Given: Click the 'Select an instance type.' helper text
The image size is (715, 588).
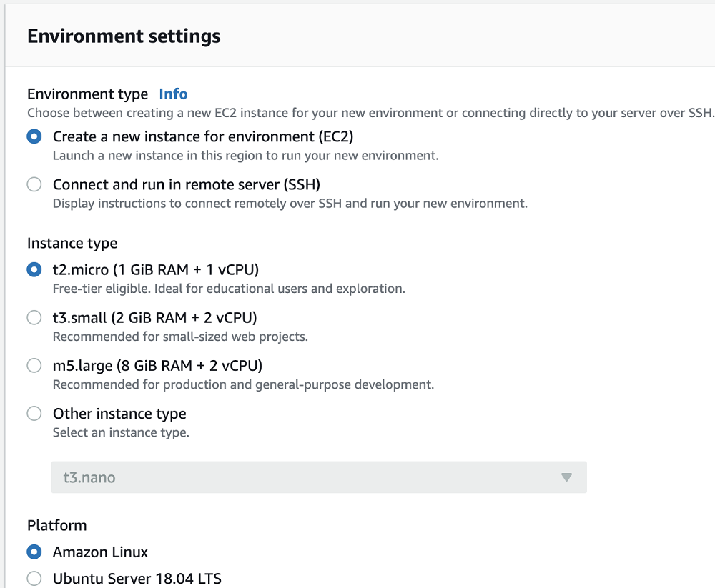Looking at the screenshot, I should coord(121,432).
